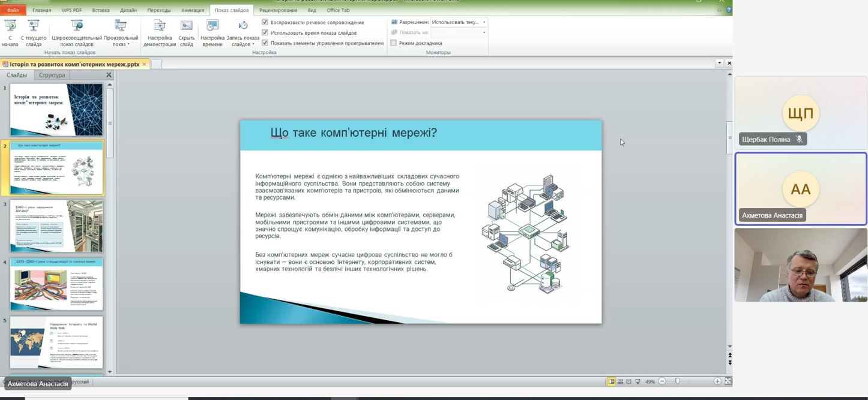Start slideshow from beginning (С начала)
868x400 pixels.
[10, 27]
